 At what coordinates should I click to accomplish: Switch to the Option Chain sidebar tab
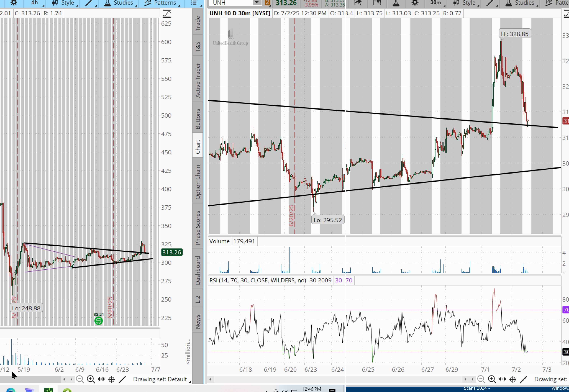[198, 182]
